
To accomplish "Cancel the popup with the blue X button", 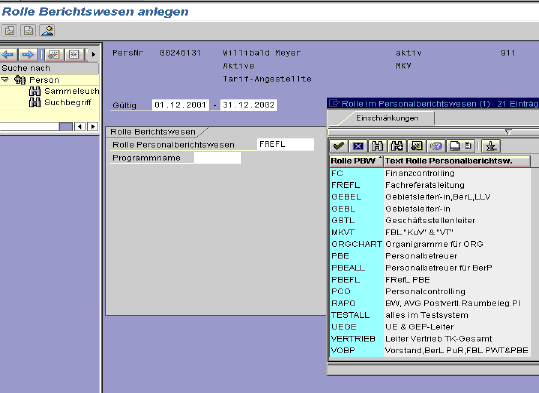I will point(358,146).
